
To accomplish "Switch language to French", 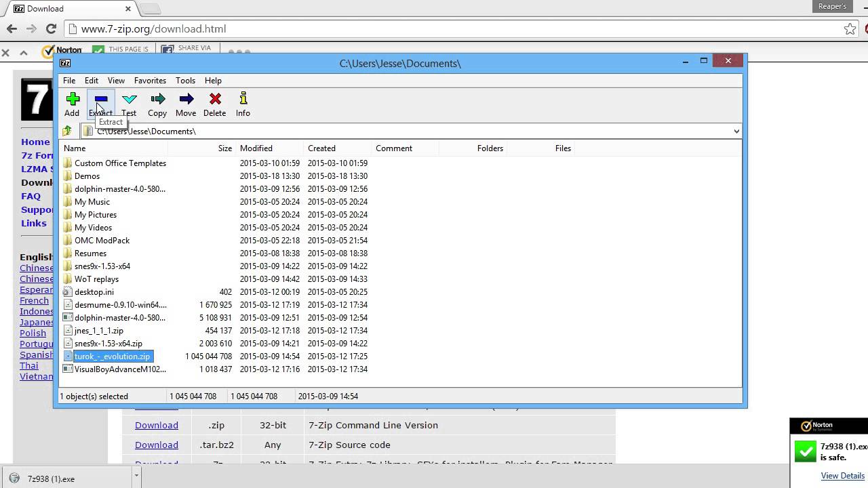I will pos(34,300).
